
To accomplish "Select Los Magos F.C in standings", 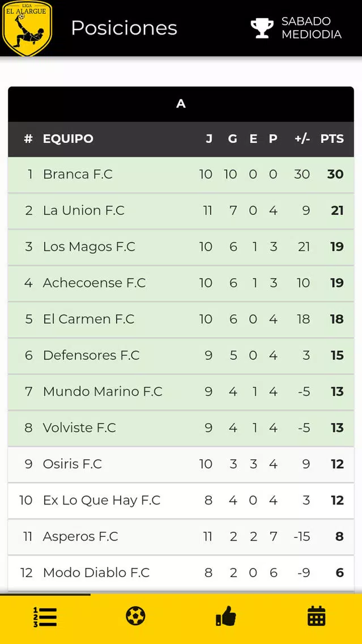I will [x=89, y=247].
